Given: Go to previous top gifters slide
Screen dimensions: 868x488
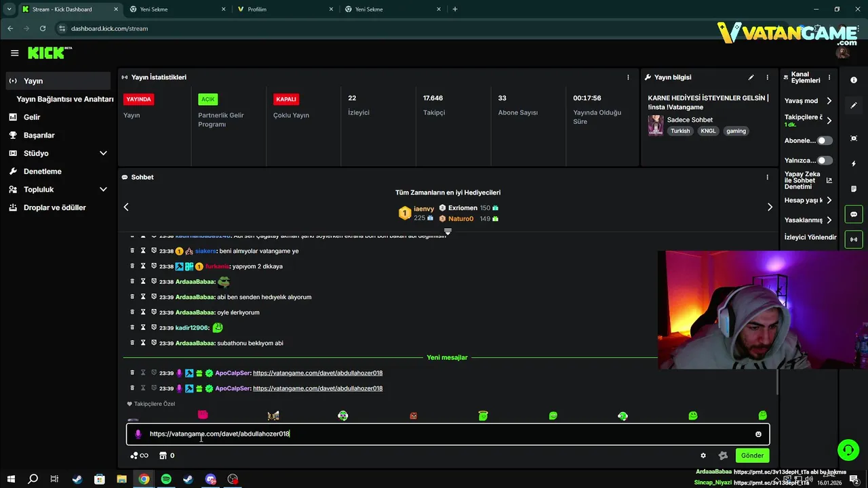Looking at the screenshot, I should point(126,207).
